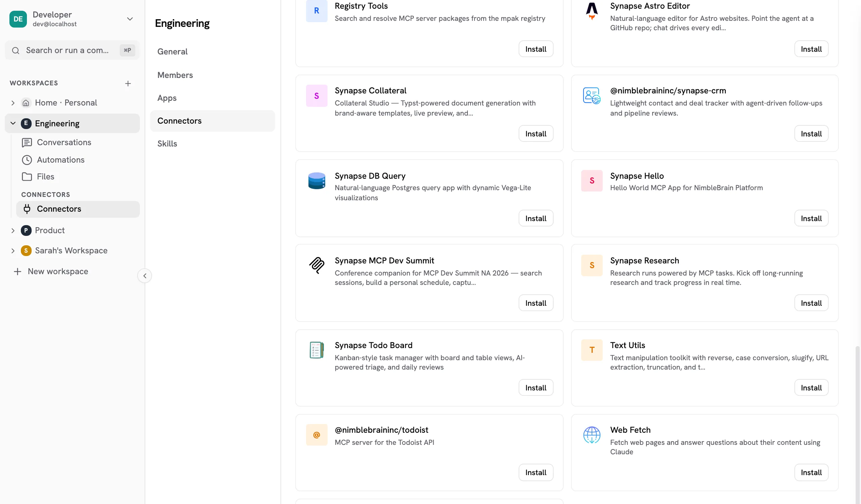
Task: Click the Home workspace house icon
Action: point(26,103)
